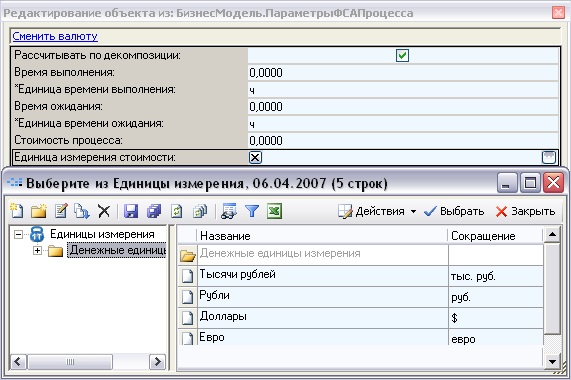This screenshot has height=380, width=571.
Task: Click the list vertical scrollbar thumb
Action: point(552,288)
